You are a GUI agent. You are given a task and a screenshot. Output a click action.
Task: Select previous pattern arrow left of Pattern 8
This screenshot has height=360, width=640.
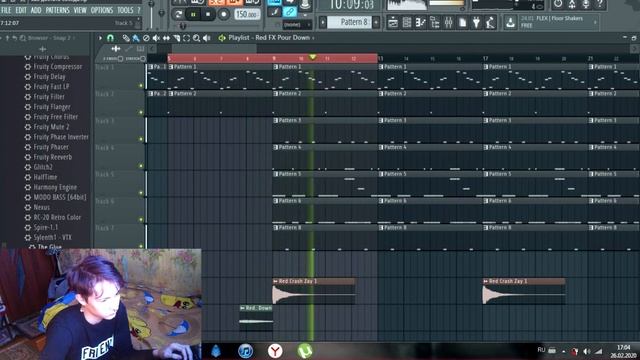tap(323, 22)
